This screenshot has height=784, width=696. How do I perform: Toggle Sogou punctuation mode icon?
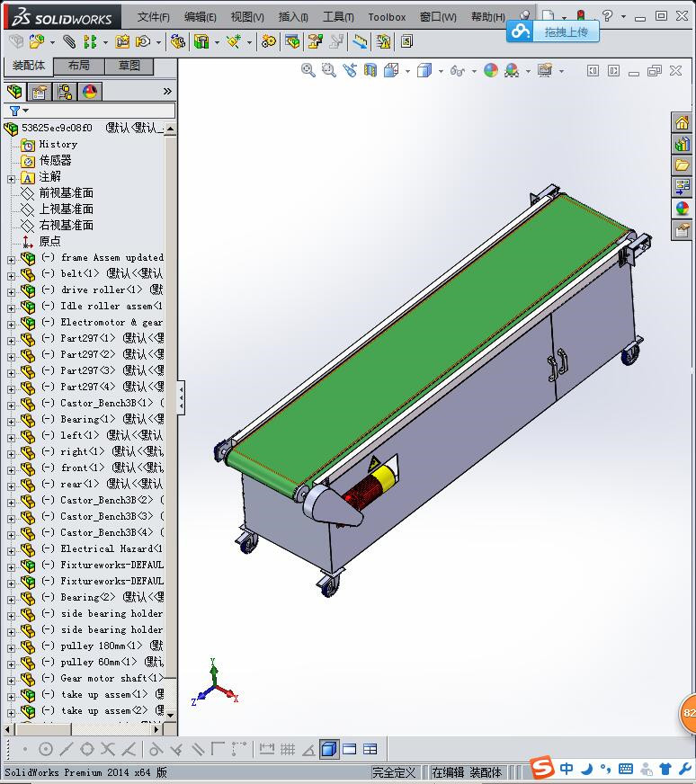coord(605,769)
